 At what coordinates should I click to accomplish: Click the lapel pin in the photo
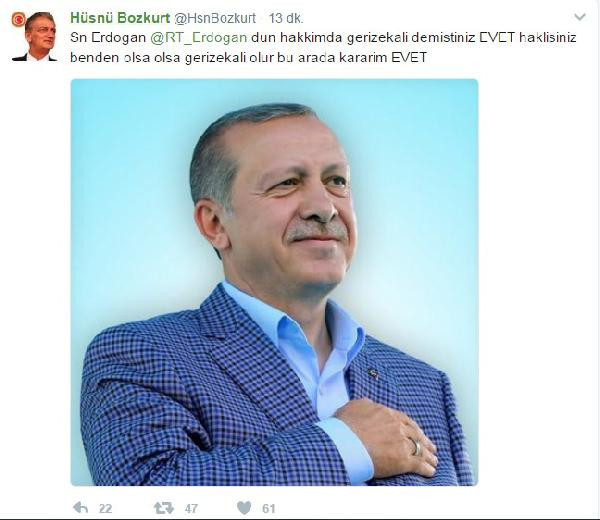pos(372,372)
